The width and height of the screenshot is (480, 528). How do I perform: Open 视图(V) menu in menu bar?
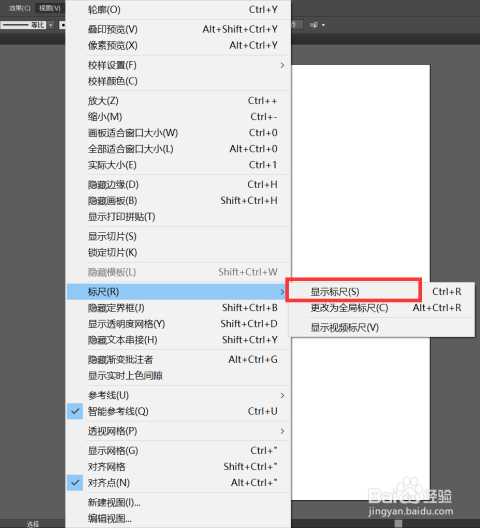point(50,8)
